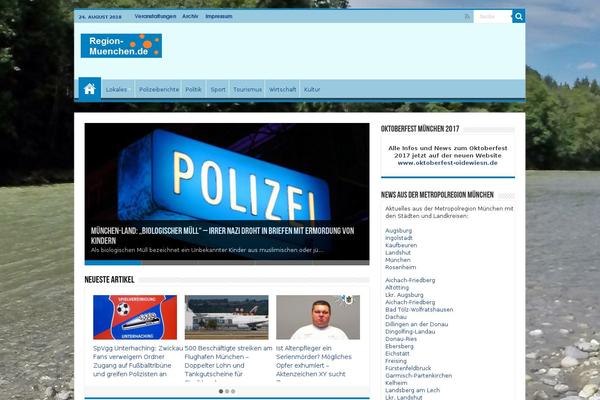Image resolution: width=600 pixels, height=400 pixels.
Task: Click the Region-Muenchen.de logo
Action: click(x=121, y=46)
